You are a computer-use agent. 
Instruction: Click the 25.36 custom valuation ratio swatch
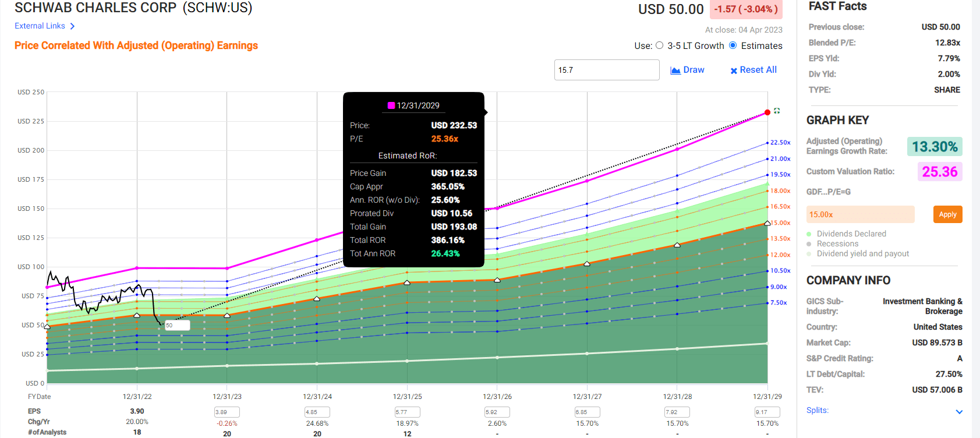coord(940,172)
